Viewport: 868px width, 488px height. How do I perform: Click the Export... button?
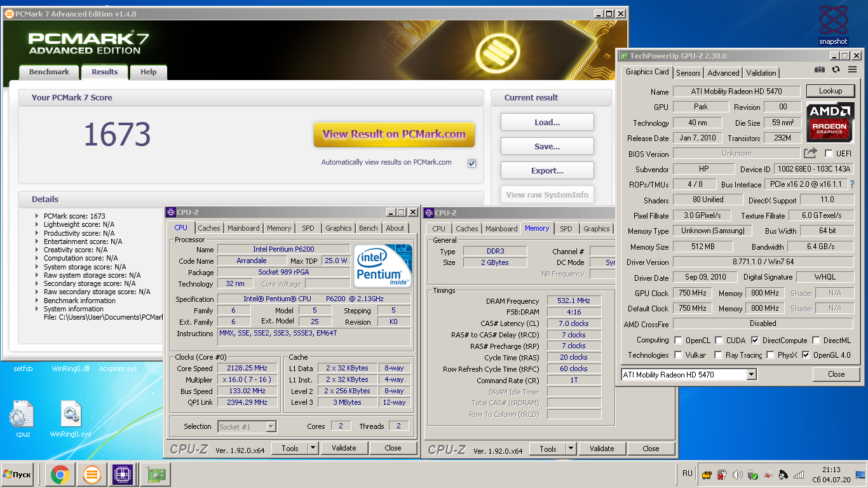coord(547,170)
